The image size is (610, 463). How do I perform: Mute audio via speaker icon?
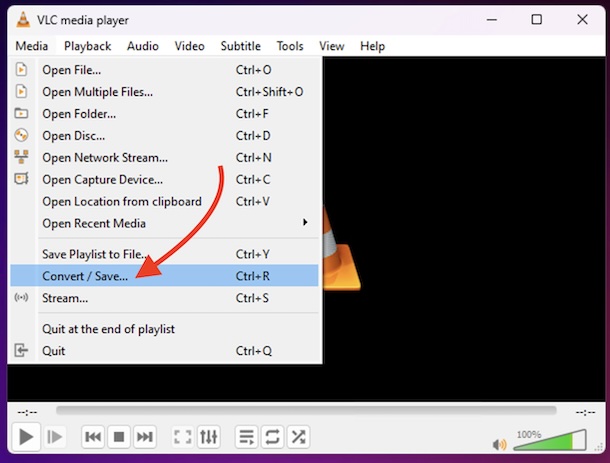pyautogui.click(x=500, y=444)
